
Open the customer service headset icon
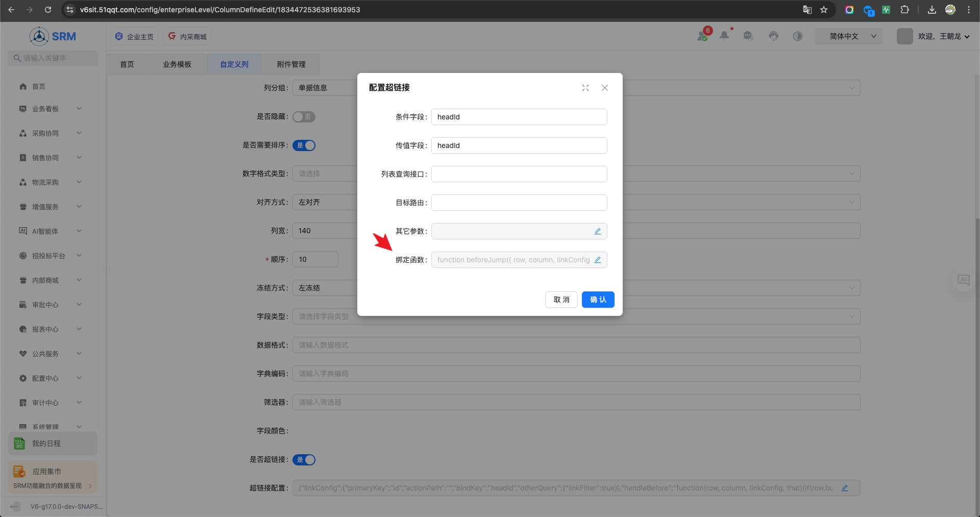pos(773,36)
